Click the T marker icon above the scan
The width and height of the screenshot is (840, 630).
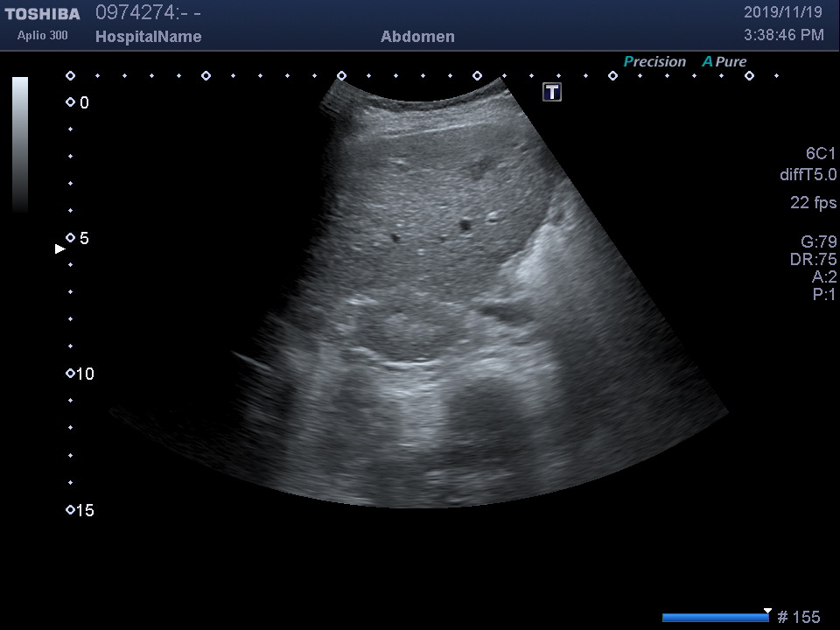point(552,92)
